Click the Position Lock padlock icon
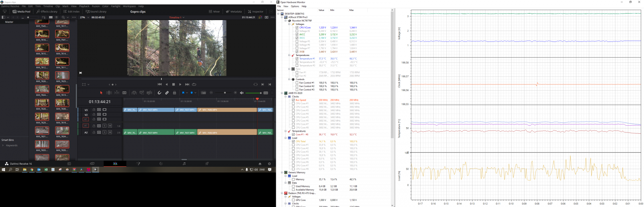The image size is (644, 207). point(174,93)
